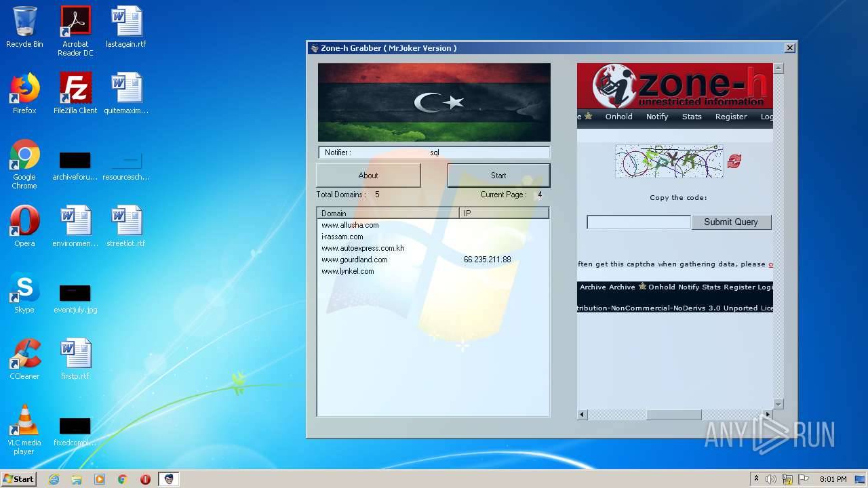Viewport: 868px width, 488px height.
Task: Click the Start button in Grabber
Action: [x=498, y=176]
